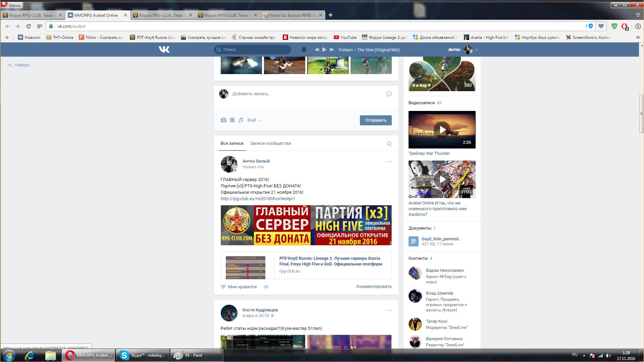This screenshot has width=644, height=362.
Task: Open Gayd_Voin_perevod document
Action: (x=441, y=239)
